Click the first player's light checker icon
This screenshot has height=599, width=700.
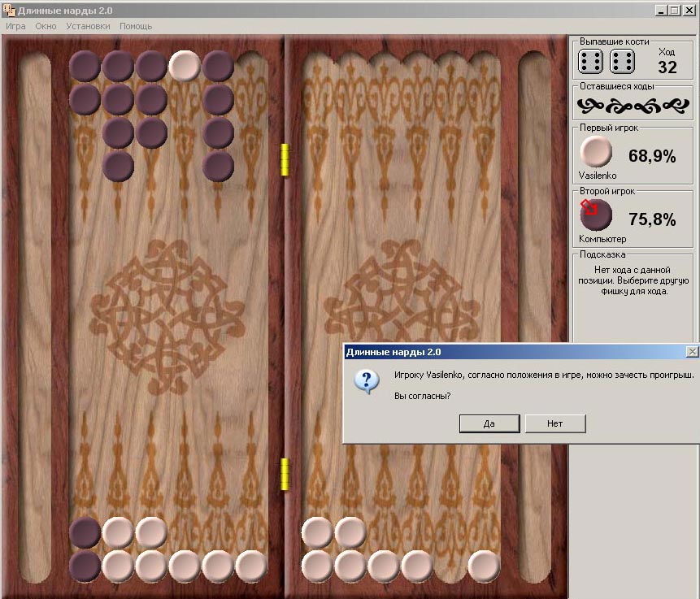click(596, 152)
